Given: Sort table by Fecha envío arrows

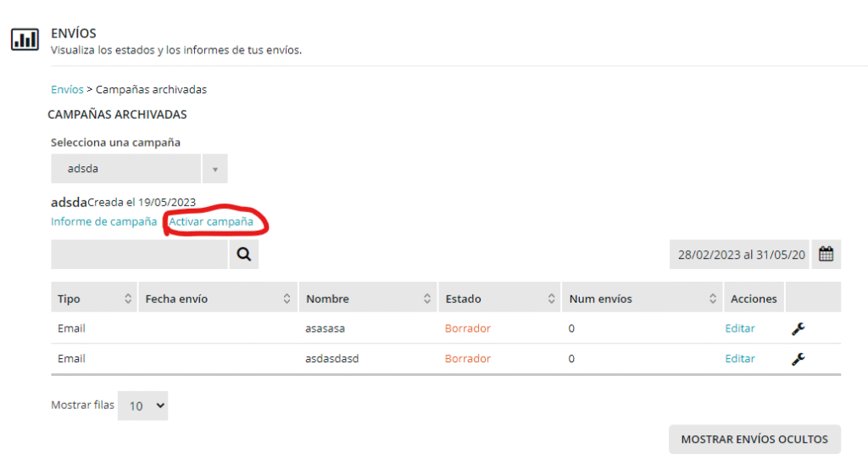Looking at the screenshot, I should [x=287, y=299].
